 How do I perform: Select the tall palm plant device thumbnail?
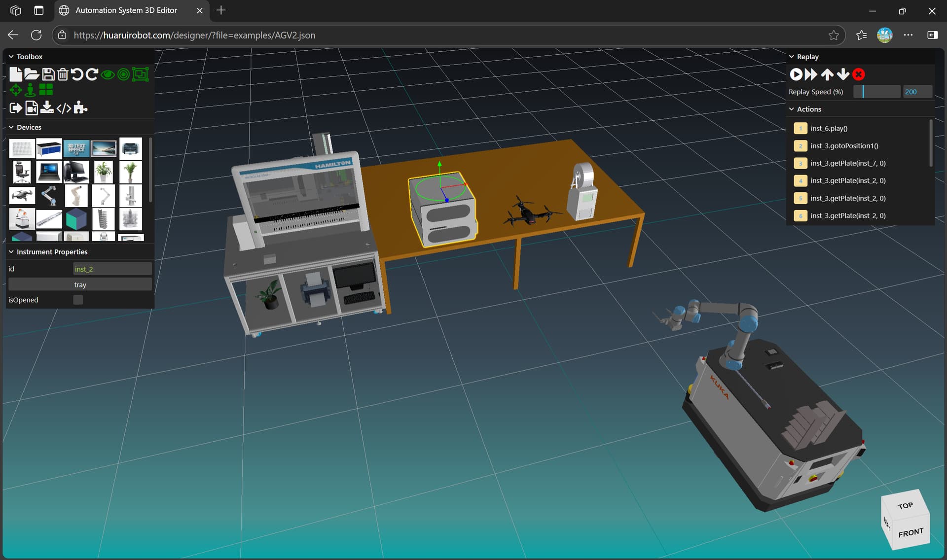[x=131, y=172]
